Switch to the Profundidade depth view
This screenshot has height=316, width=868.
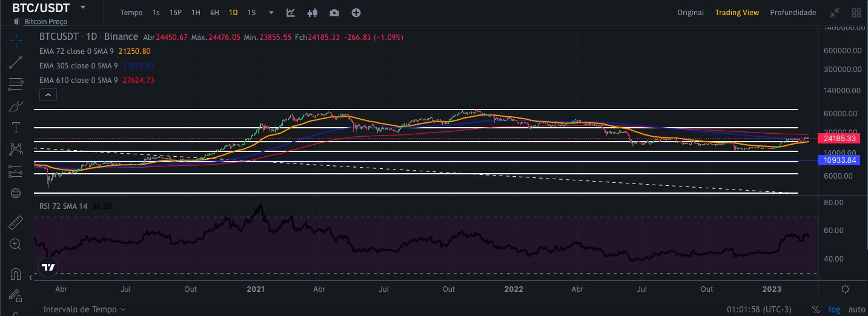(x=793, y=13)
